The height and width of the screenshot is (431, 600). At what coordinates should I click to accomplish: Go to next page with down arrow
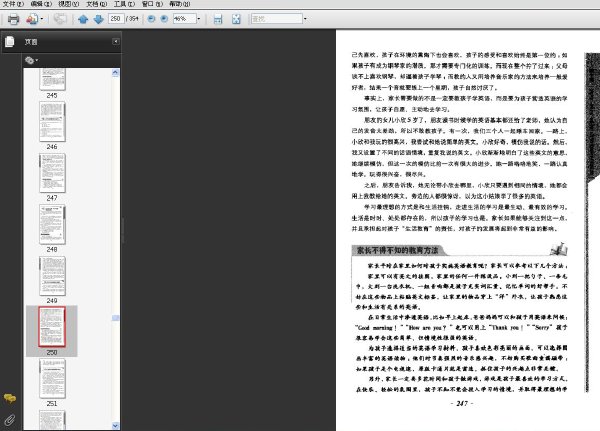[98, 19]
